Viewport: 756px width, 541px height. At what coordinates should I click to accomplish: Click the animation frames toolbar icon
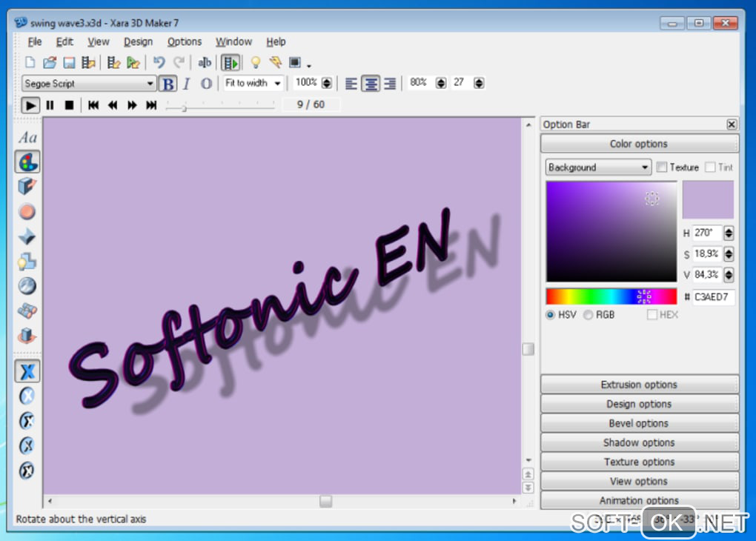coord(231,63)
